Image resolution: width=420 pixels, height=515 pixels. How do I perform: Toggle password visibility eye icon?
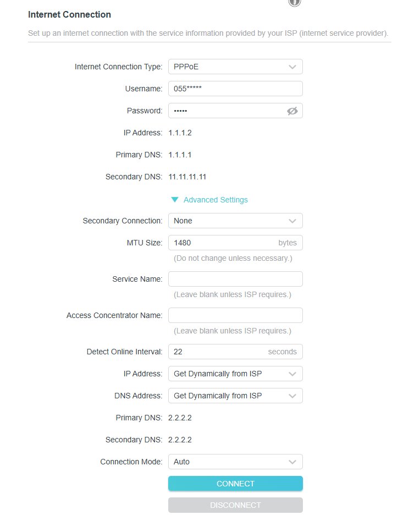point(292,111)
